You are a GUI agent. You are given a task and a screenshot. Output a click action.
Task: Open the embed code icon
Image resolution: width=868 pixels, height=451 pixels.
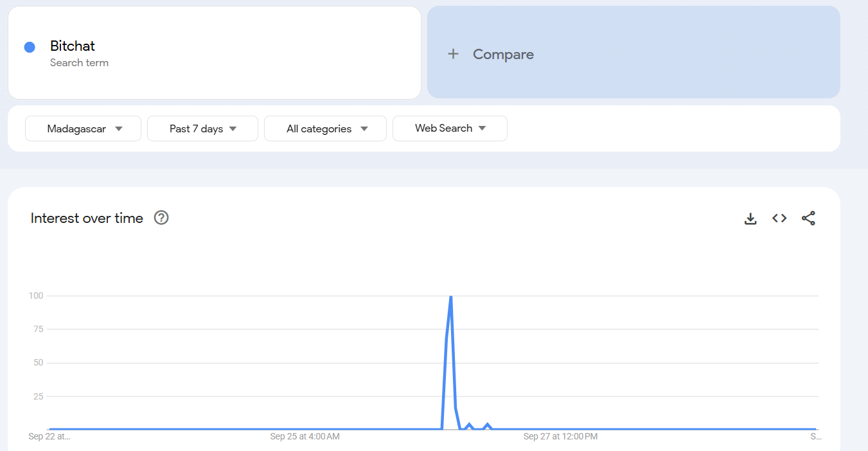[779, 218]
